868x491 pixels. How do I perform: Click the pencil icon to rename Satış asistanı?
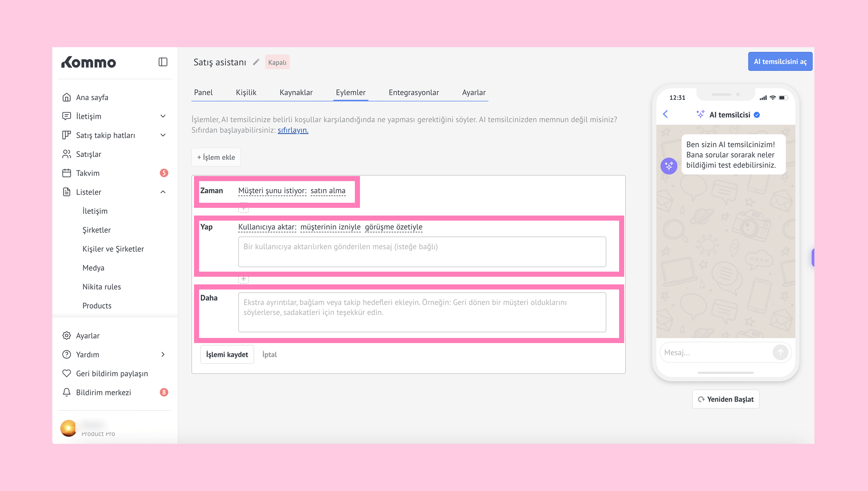coord(256,62)
